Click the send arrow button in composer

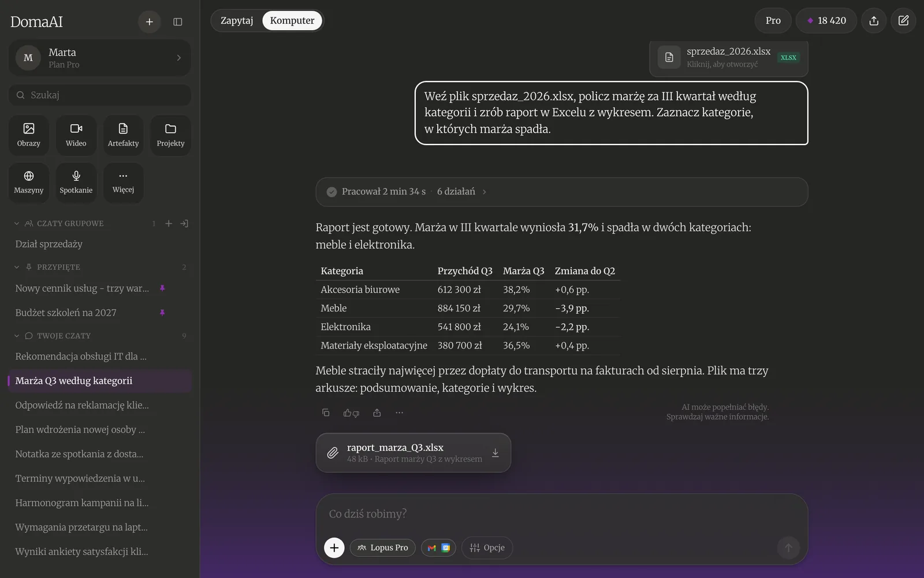[788, 548]
